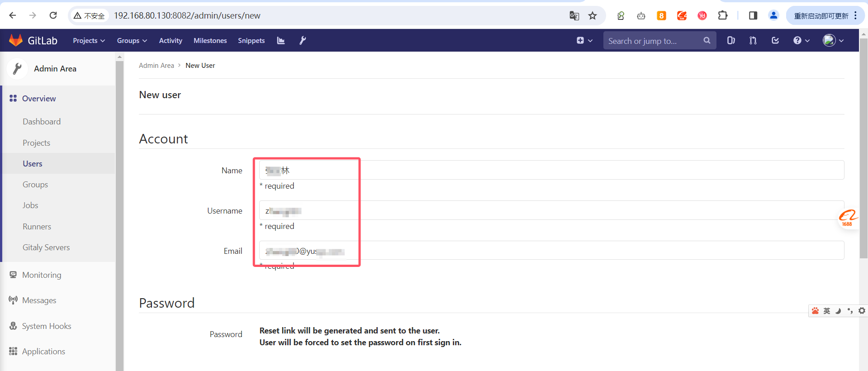Expand the Projects dropdown menu

tap(89, 41)
